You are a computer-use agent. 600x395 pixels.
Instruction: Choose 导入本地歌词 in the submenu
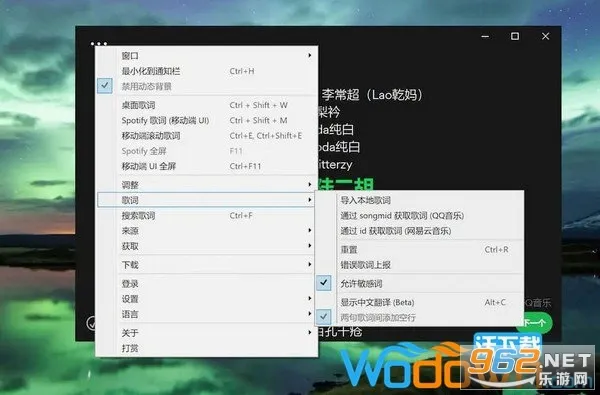tap(419, 200)
